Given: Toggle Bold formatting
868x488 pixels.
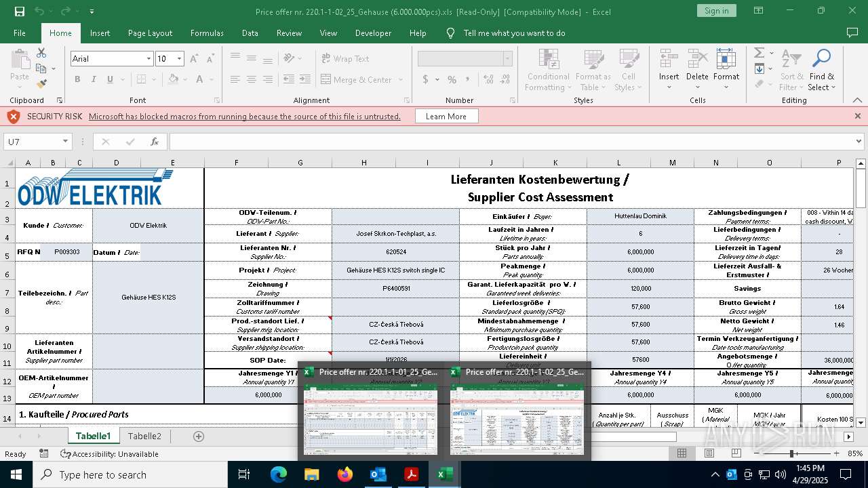Looking at the screenshot, I should tap(77, 79).
